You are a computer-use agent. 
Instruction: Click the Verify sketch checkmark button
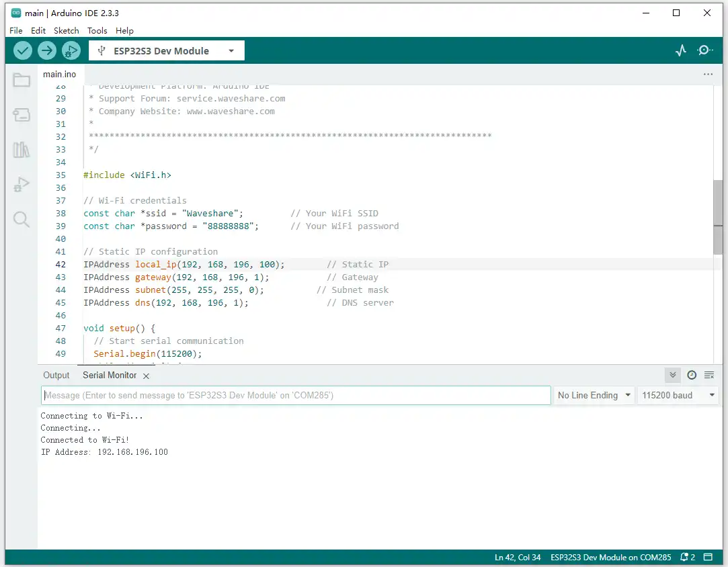22,50
